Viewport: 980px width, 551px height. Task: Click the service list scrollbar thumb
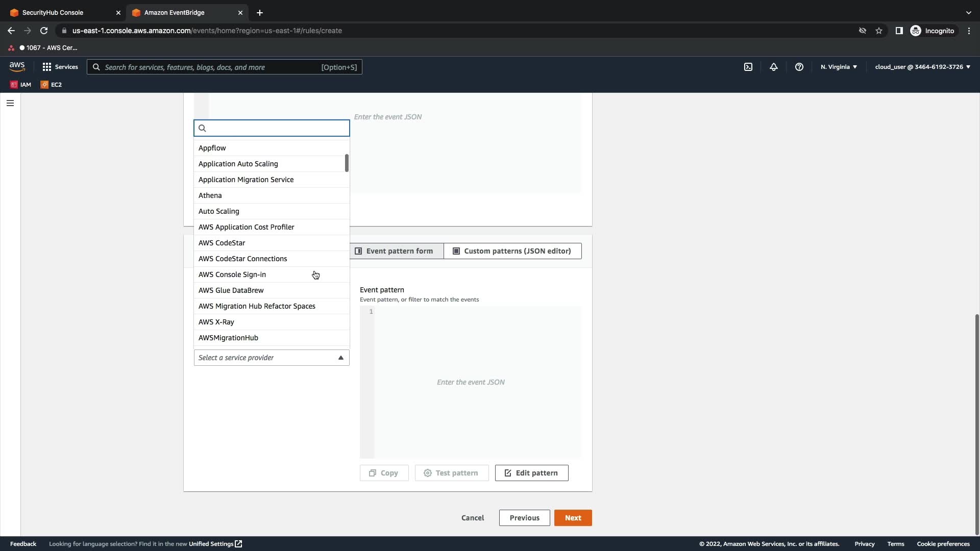[x=347, y=163]
